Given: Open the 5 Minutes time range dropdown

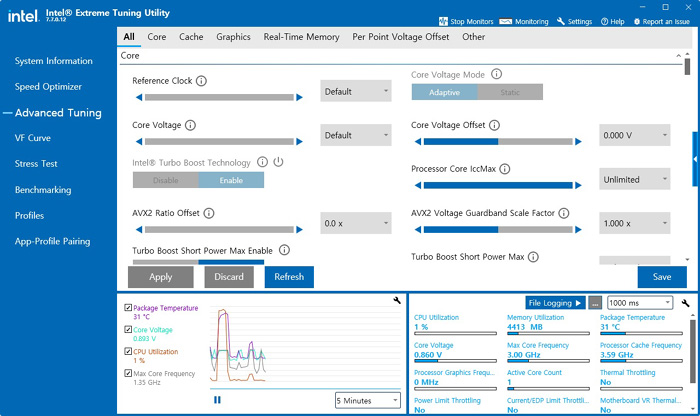Looking at the screenshot, I should tap(367, 400).
